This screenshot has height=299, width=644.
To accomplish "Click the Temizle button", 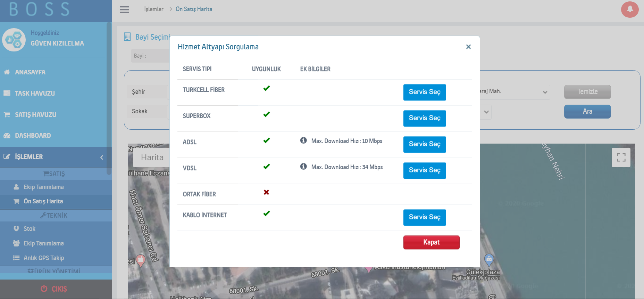I will (x=587, y=92).
